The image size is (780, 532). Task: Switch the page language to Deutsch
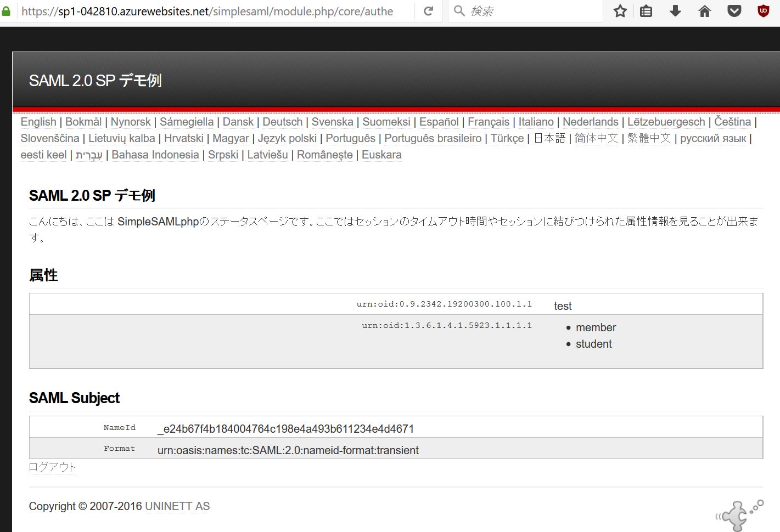pyautogui.click(x=282, y=121)
